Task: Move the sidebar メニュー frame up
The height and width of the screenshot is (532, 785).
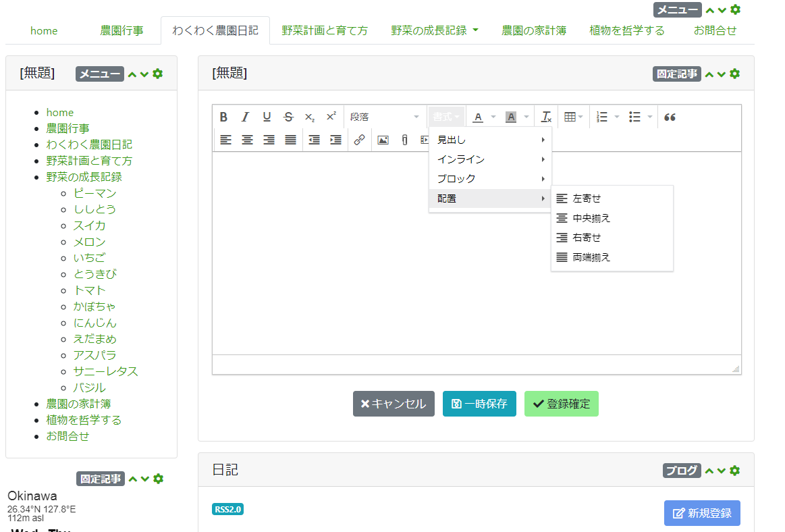Action: (132, 74)
